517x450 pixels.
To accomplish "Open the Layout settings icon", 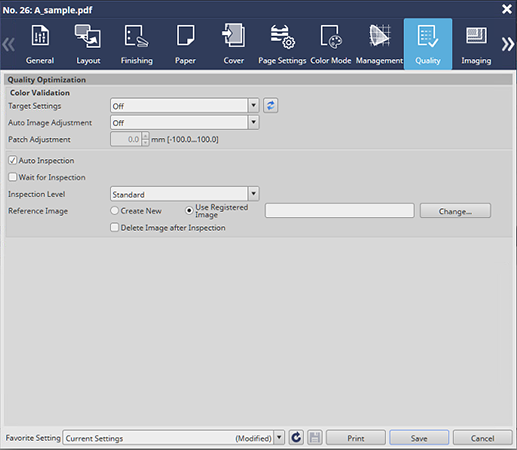I will pyautogui.click(x=88, y=36).
